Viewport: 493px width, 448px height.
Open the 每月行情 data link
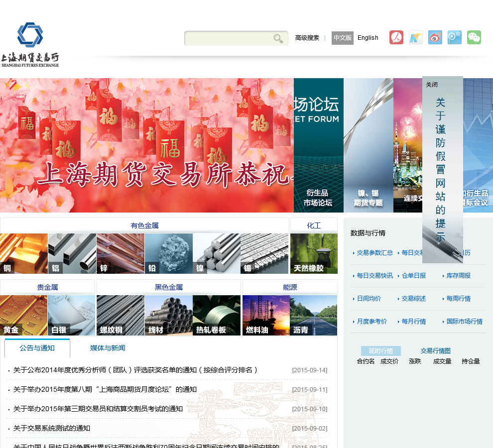[414, 322]
